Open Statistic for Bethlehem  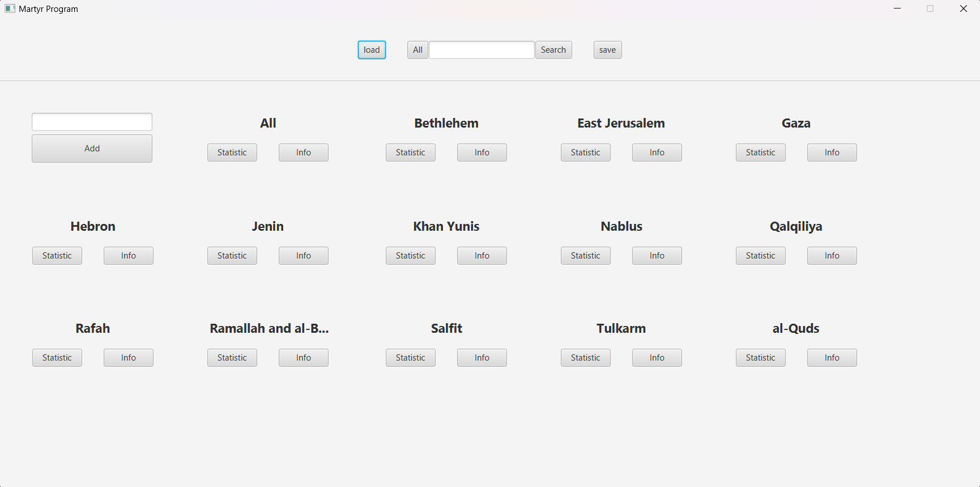[411, 153]
